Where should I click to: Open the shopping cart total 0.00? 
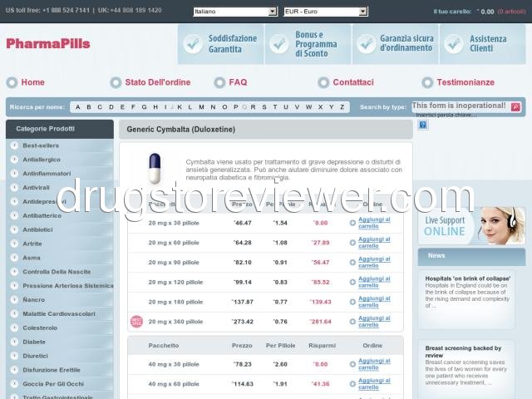coord(487,12)
